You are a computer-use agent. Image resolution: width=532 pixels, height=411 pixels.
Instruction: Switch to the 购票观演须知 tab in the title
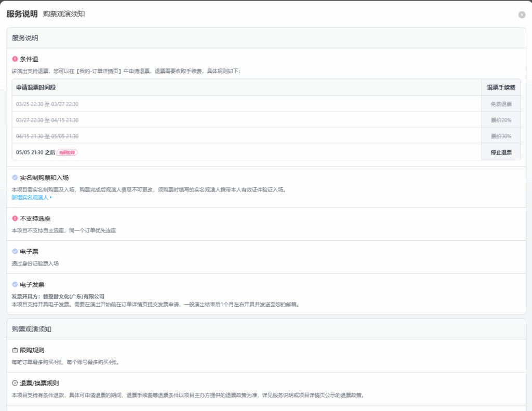[64, 14]
